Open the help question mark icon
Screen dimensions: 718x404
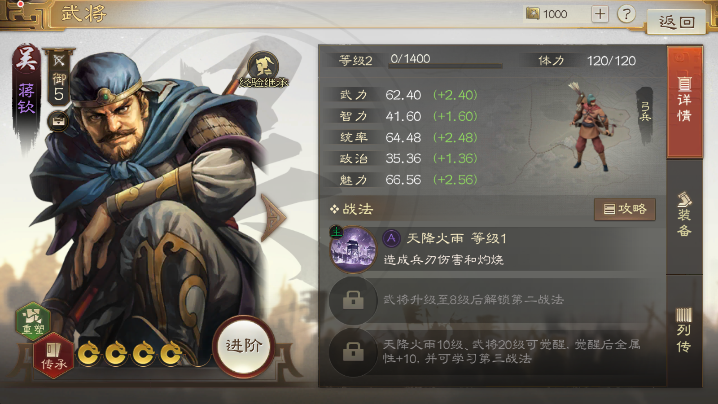pyautogui.click(x=626, y=14)
